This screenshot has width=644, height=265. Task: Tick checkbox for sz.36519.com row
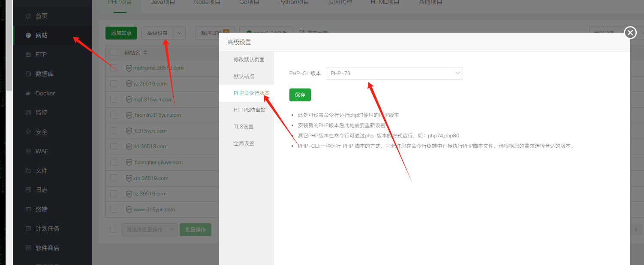point(114,194)
